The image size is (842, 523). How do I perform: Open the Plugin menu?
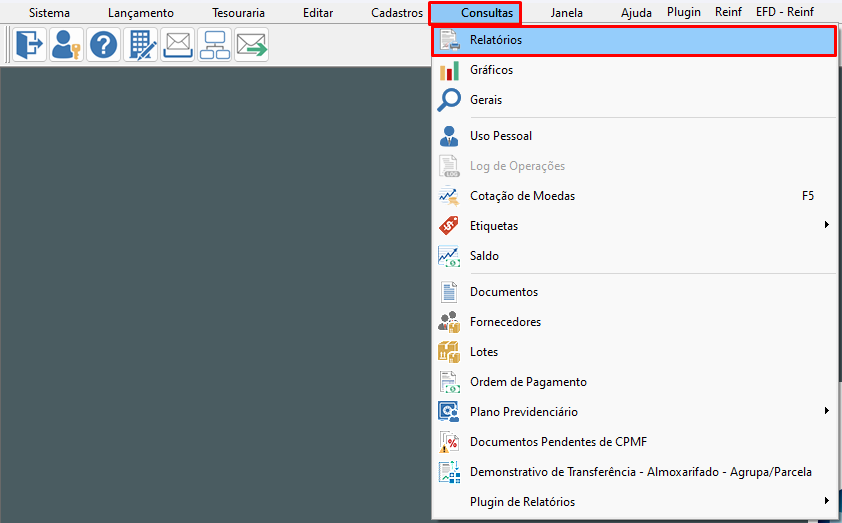(x=684, y=12)
